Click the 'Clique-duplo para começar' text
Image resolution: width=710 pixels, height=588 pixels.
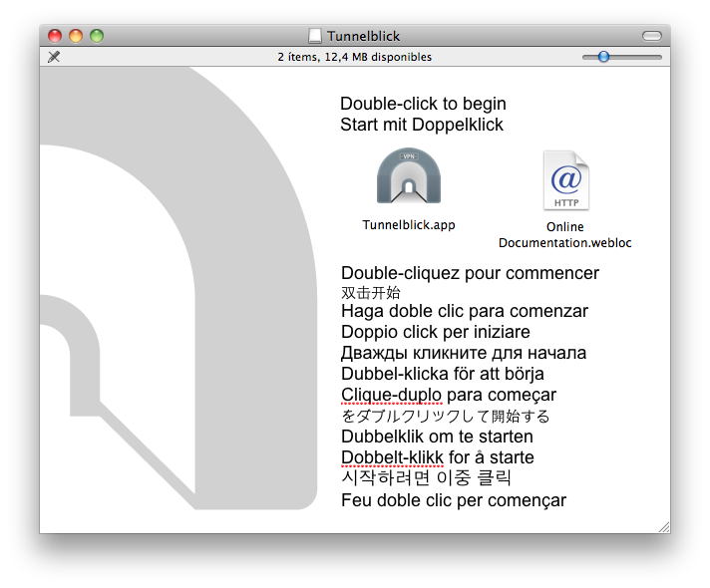click(449, 395)
